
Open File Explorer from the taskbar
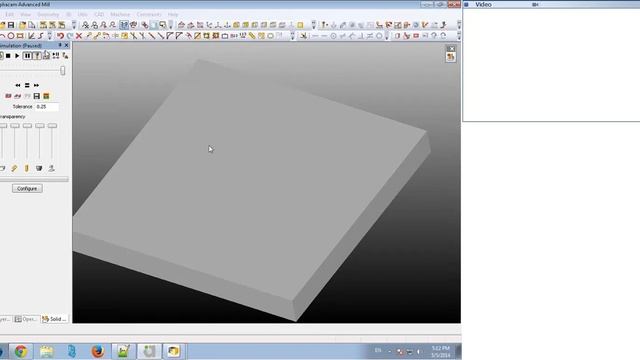tap(47, 351)
